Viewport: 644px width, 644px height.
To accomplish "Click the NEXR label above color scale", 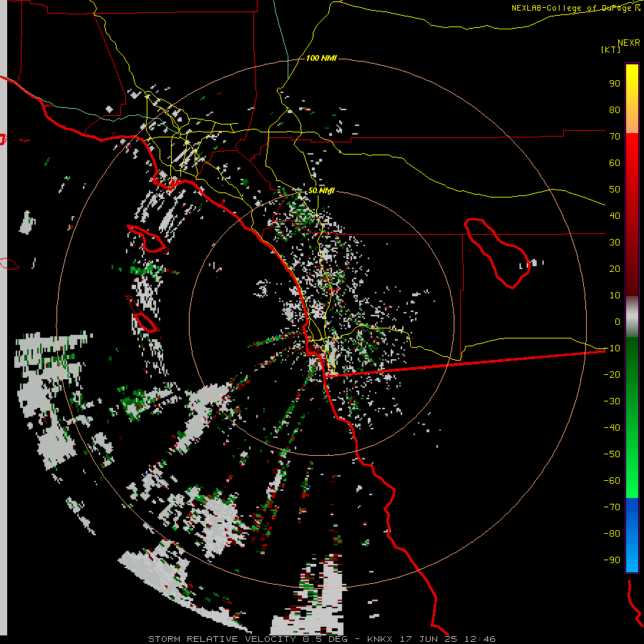I will coord(628,42).
